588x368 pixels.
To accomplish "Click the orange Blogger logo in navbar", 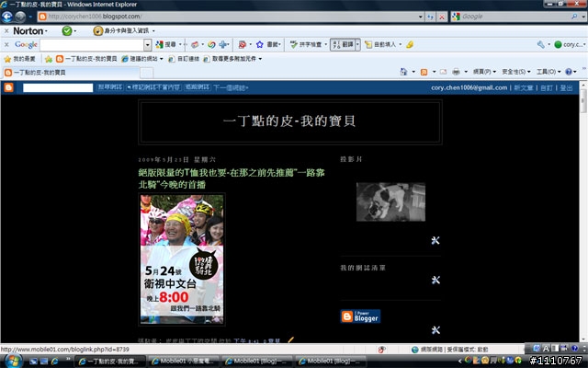I will 8,87.
